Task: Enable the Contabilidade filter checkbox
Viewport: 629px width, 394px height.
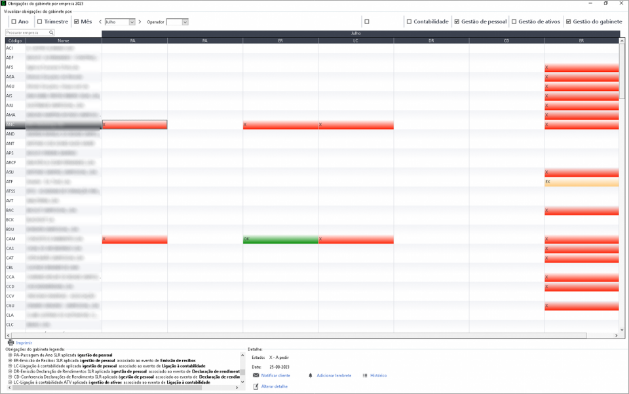Action: tap(409, 22)
